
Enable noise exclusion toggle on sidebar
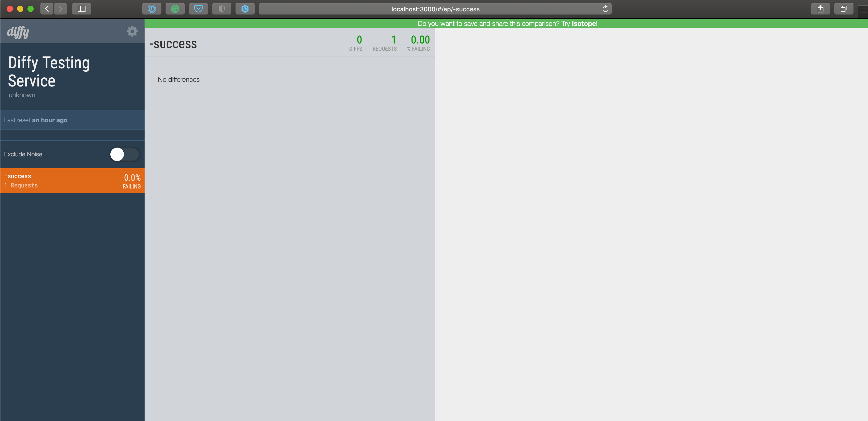125,154
